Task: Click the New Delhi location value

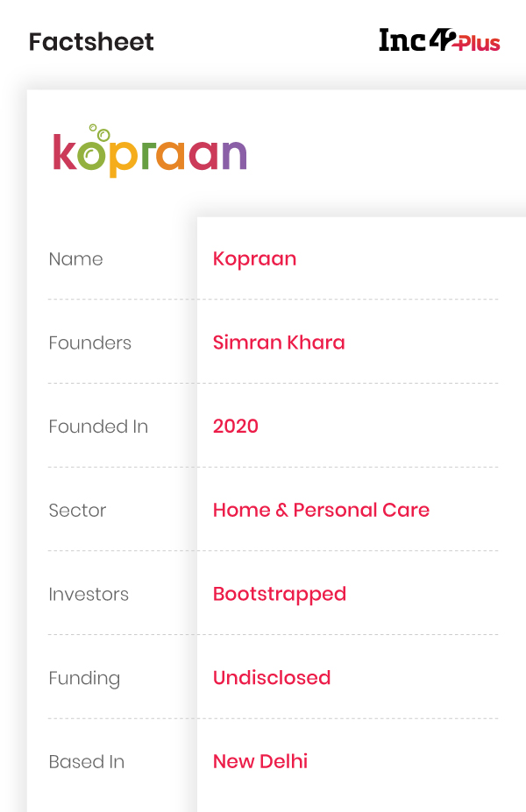Action: tap(259, 762)
